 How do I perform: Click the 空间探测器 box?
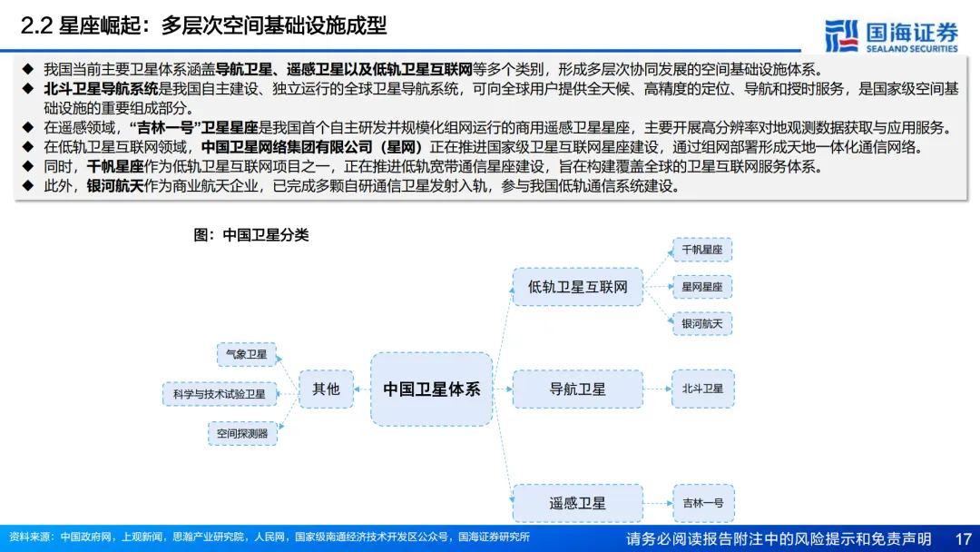[x=242, y=433]
